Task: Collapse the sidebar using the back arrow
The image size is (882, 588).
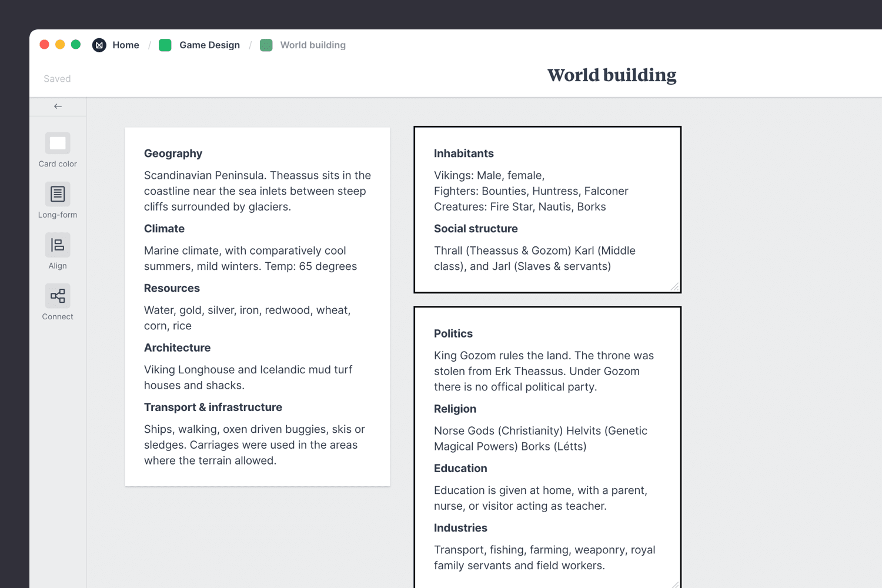Action: (x=57, y=106)
